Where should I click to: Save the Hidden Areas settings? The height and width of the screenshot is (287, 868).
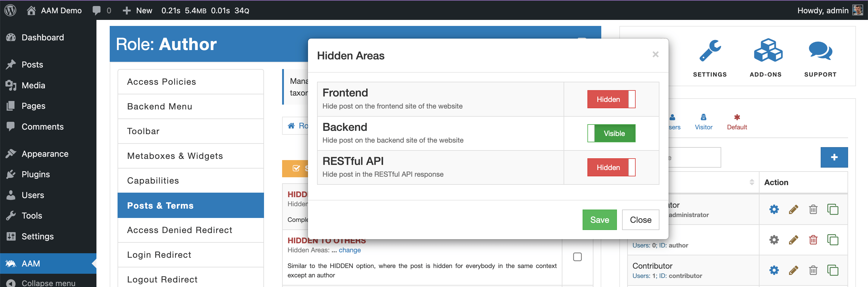[599, 220]
